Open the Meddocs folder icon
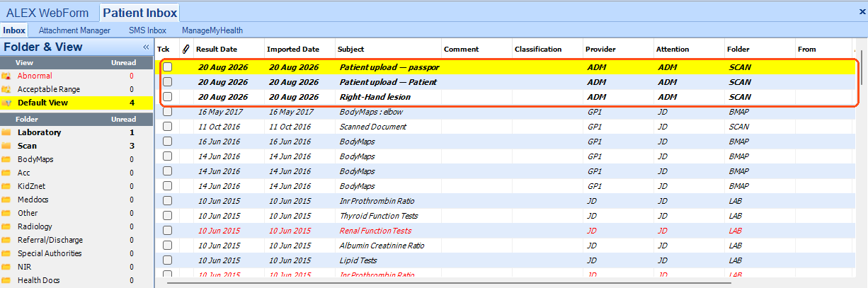The image size is (868, 288). click(6, 200)
